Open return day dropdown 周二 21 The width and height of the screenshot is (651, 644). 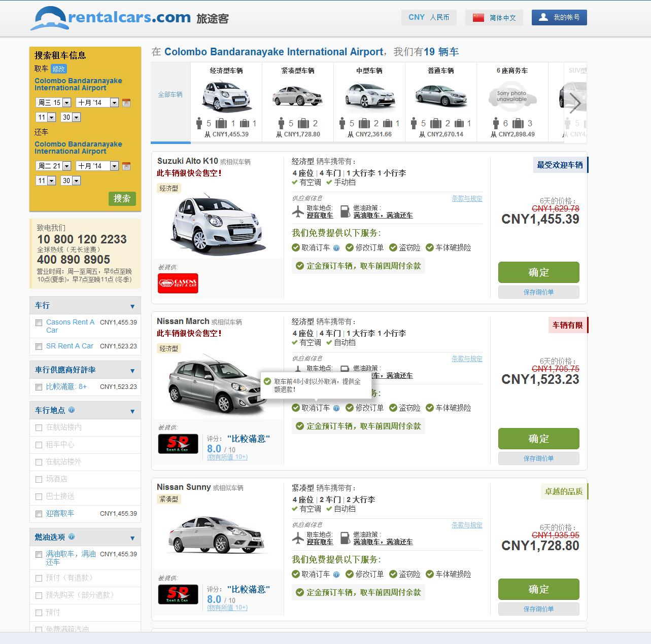pos(53,166)
